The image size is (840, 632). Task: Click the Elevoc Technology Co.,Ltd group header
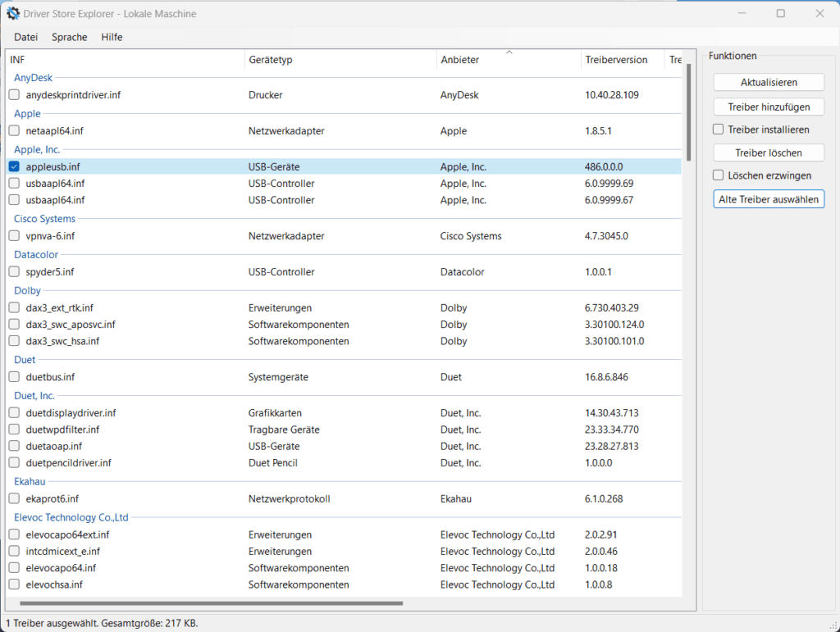[x=71, y=517]
